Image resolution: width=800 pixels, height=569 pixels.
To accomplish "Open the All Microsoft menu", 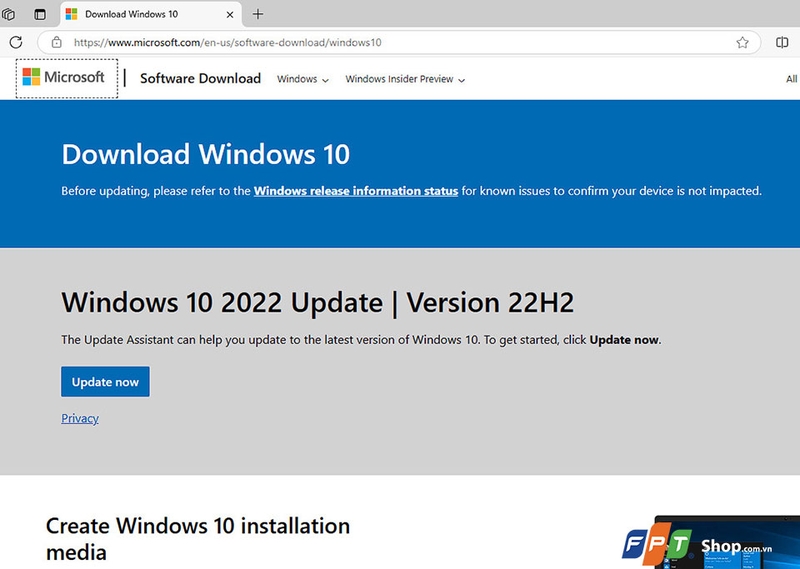I will click(x=792, y=79).
